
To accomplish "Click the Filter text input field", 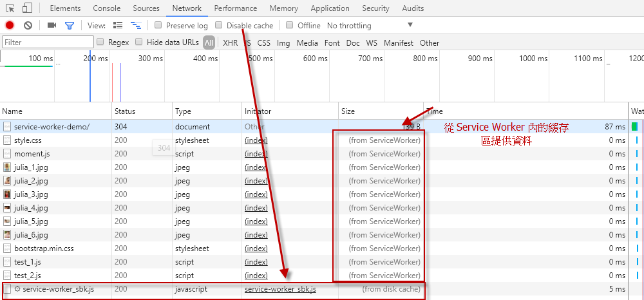I will [x=48, y=42].
